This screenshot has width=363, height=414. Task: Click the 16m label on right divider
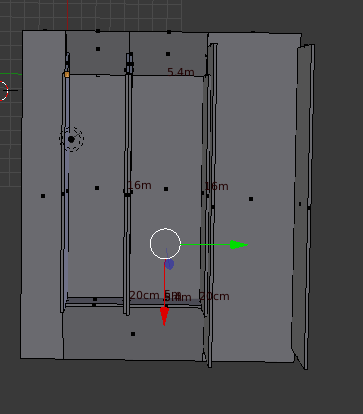point(217,186)
